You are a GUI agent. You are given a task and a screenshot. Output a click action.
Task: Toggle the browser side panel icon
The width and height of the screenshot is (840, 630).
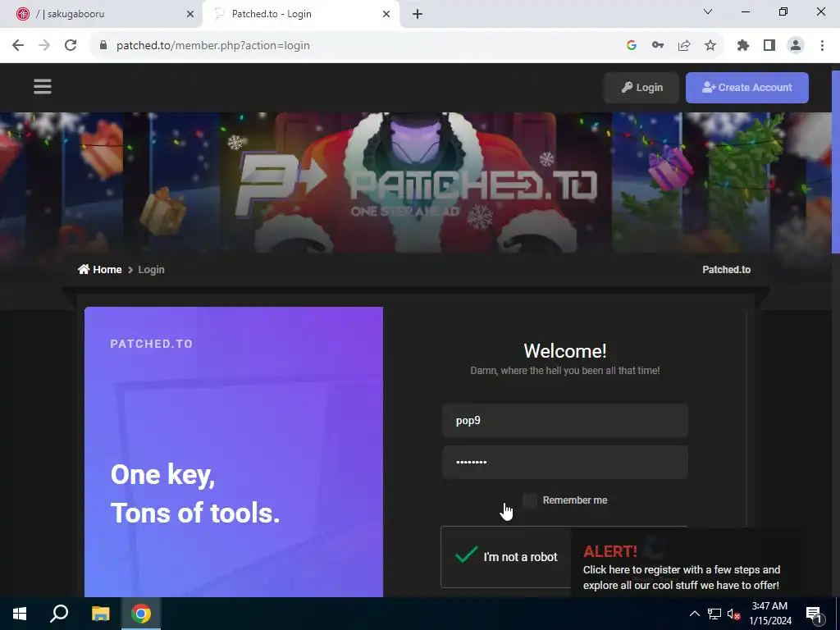pos(769,46)
